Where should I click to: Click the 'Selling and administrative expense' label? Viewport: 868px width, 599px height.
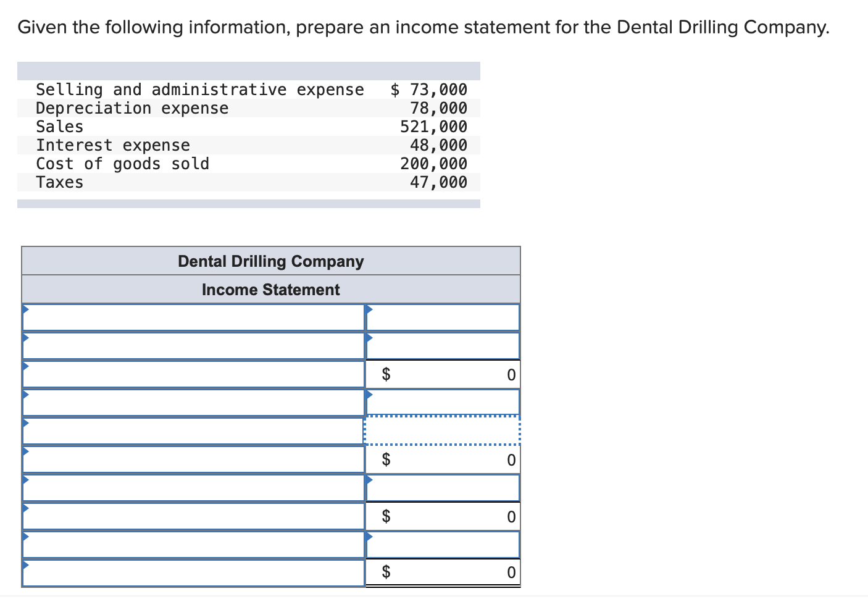(x=200, y=90)
